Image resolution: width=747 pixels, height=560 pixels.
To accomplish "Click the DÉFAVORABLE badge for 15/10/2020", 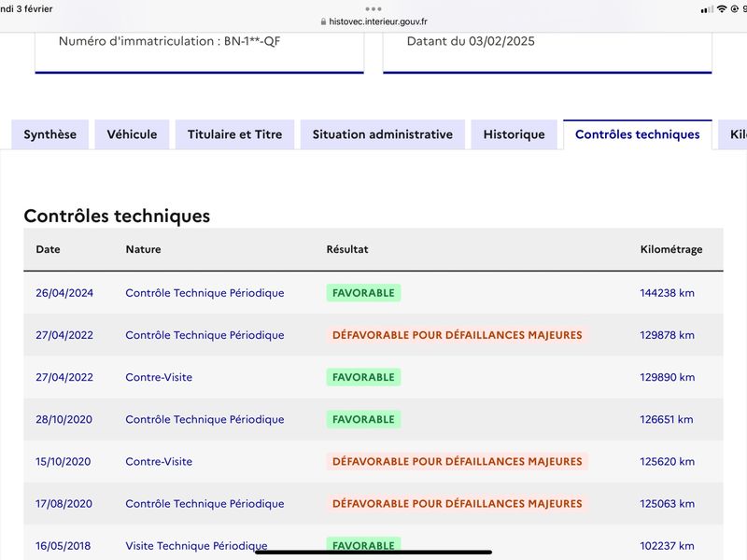I will click(457, 461).
